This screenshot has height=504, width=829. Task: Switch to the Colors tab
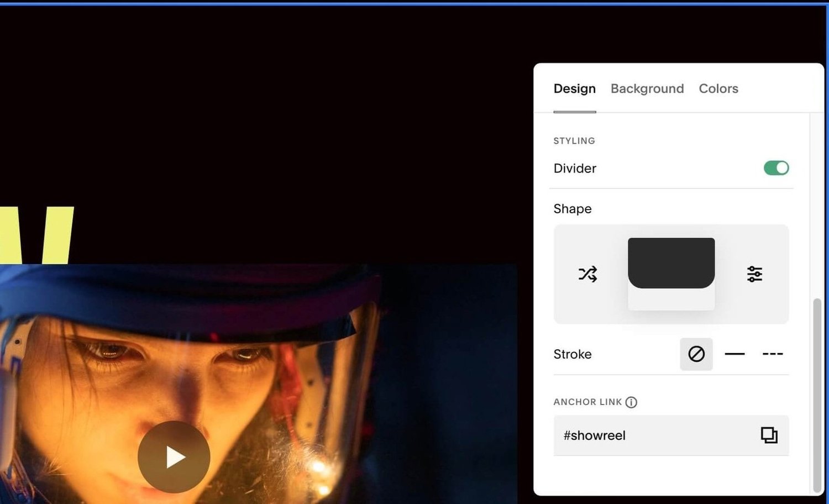coord(718,88)
